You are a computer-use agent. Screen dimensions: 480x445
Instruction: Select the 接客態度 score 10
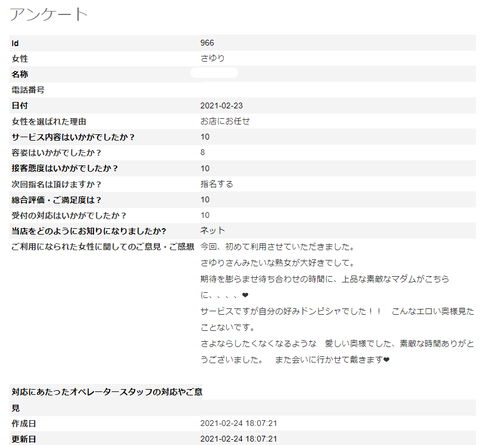(205, 168)
